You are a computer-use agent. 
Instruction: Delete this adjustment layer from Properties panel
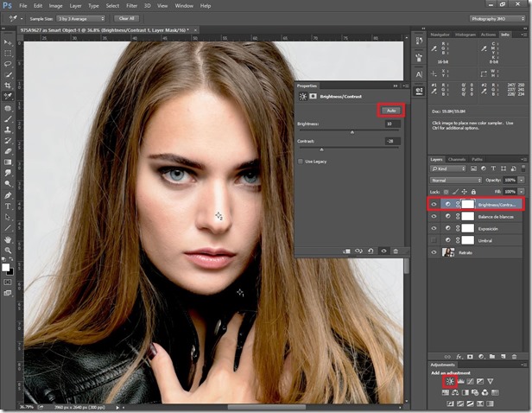click(x=396, y=251)
